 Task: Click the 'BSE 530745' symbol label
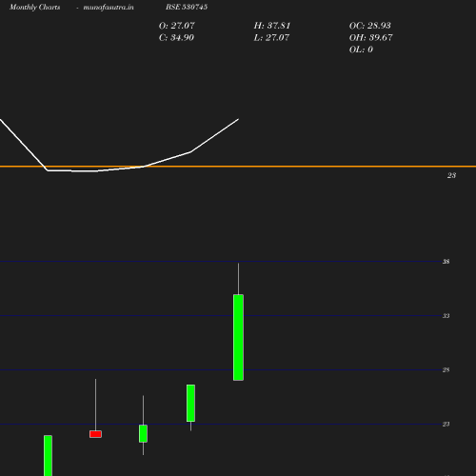tap(187, 7)
